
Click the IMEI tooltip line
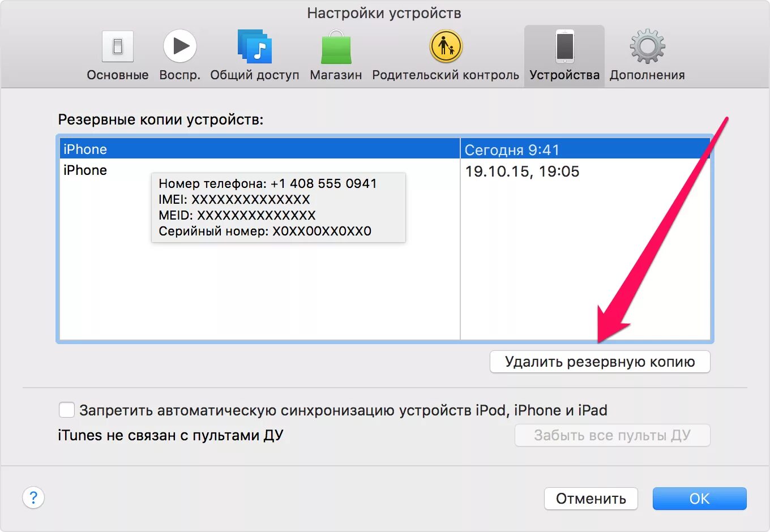pos(234,199)
